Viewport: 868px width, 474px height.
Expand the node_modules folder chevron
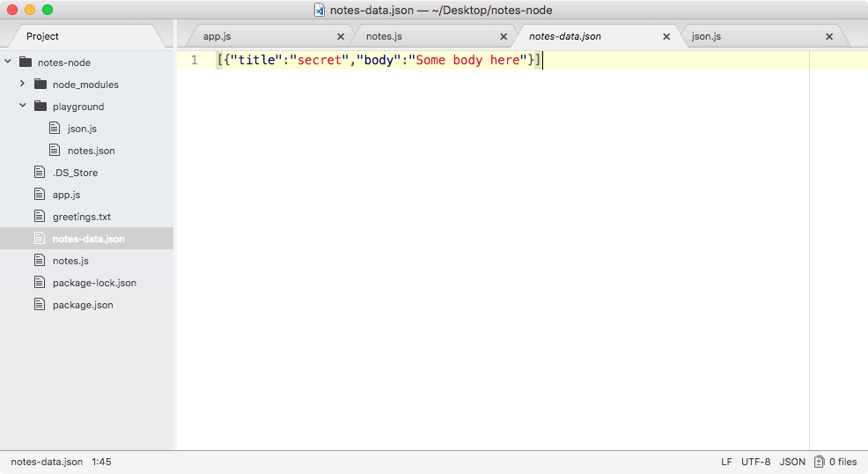22,84
